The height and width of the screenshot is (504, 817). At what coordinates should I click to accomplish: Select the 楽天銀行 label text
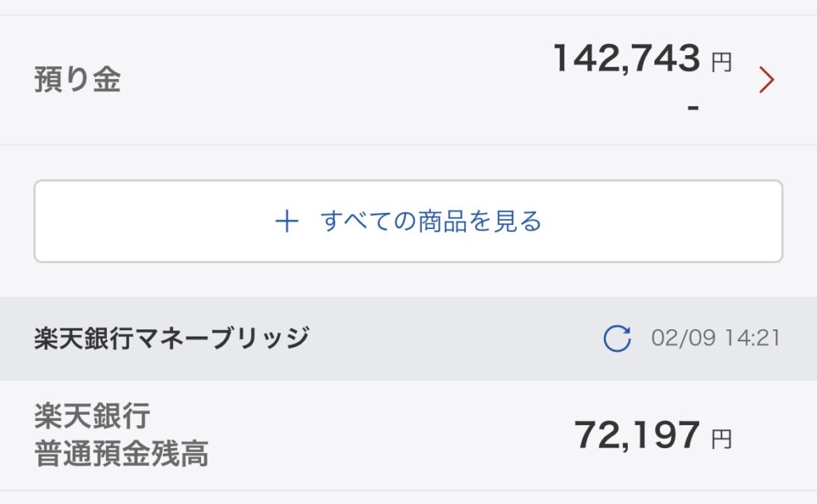[x=93, y=415]
